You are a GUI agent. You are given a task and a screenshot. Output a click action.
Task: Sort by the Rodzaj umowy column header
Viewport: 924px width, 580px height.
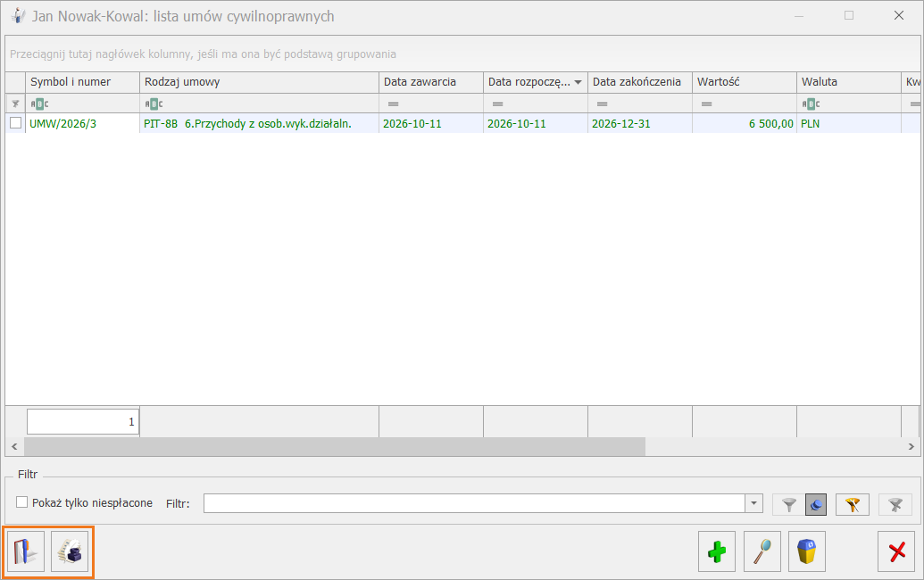click(259, 82)
